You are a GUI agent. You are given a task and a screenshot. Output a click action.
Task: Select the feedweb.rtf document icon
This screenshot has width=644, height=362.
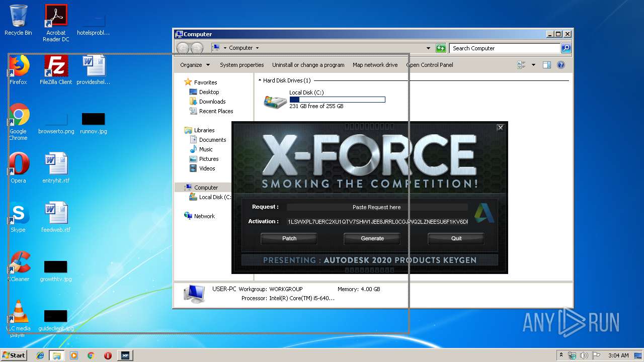click(56, 217)
